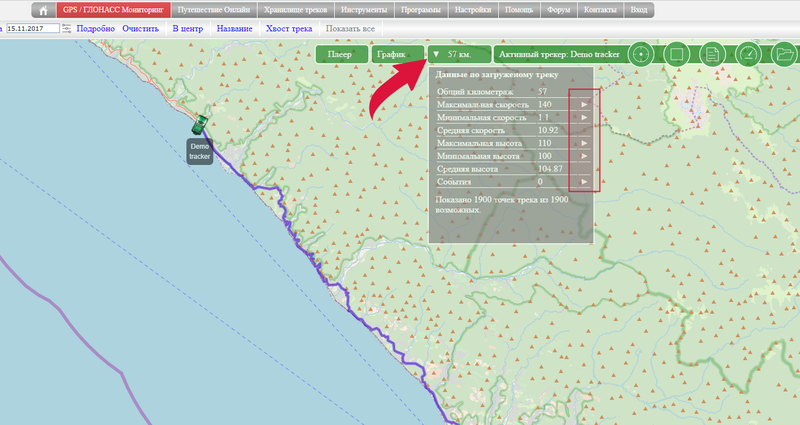The height and width of the screenshot is (425, 800).
Task: Show the Максимальная скорость point via arrow
Action: pyautogui.click(x=584, y=104)
